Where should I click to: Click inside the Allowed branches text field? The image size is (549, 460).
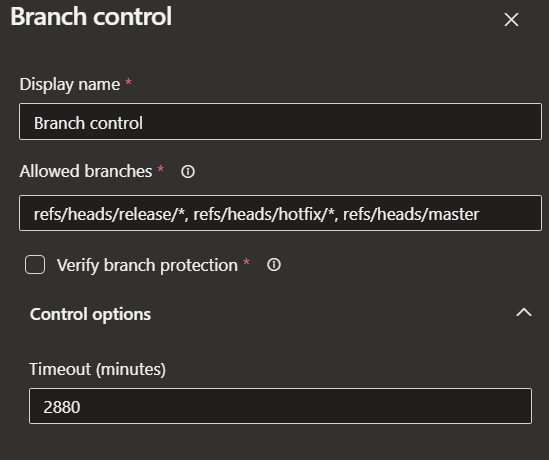coord(280,213)
